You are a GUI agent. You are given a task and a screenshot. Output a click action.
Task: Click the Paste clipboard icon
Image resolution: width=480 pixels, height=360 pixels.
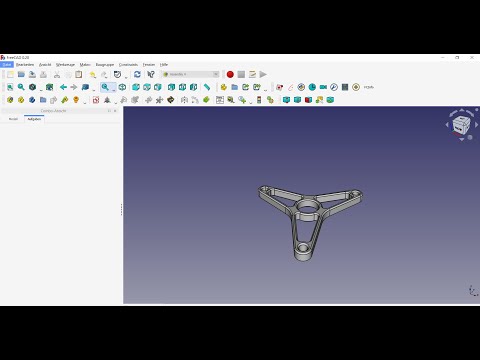[79, 74]
